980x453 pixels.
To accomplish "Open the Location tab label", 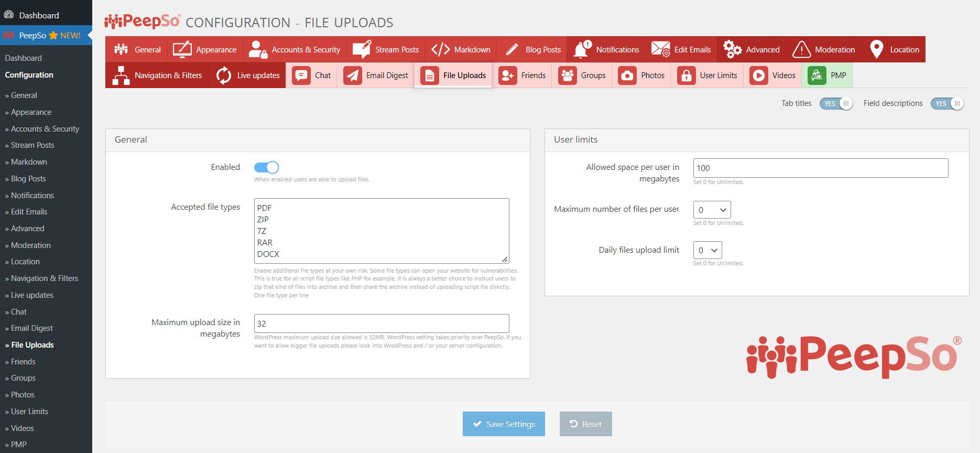I will 905,50.
